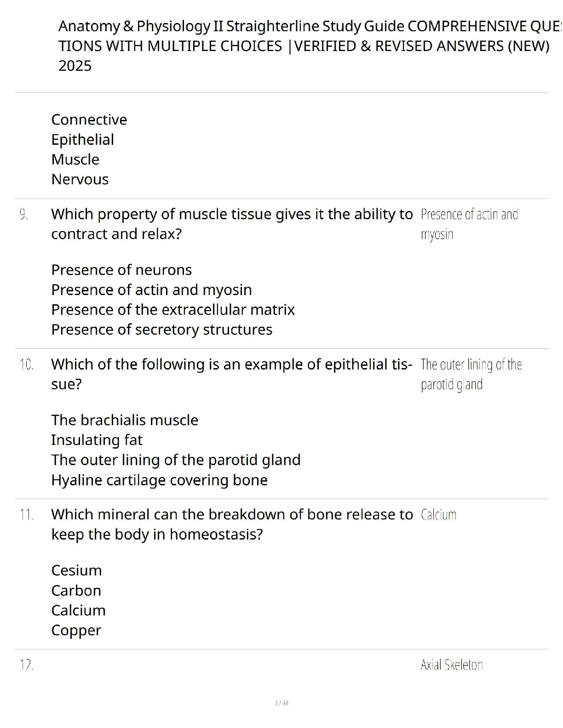Click the page number indicator 3 / 44
Viewport: 563px width, 728px height.
281,703
